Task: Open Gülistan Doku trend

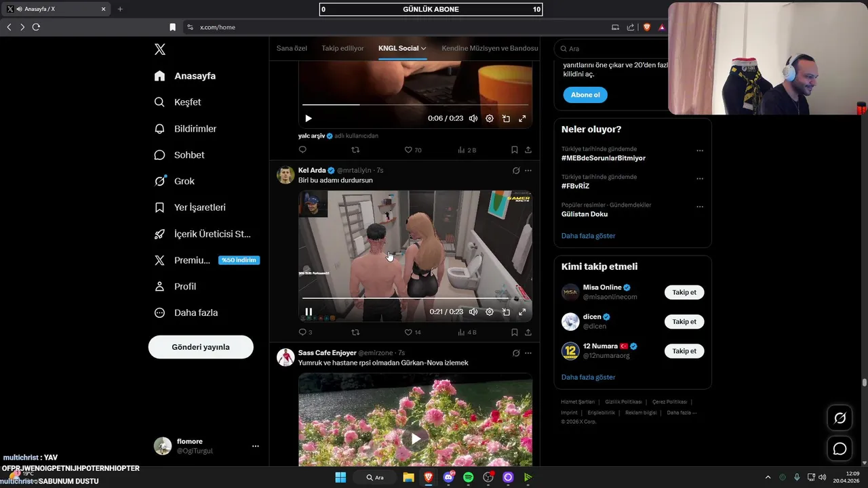Action: [585, 214]
